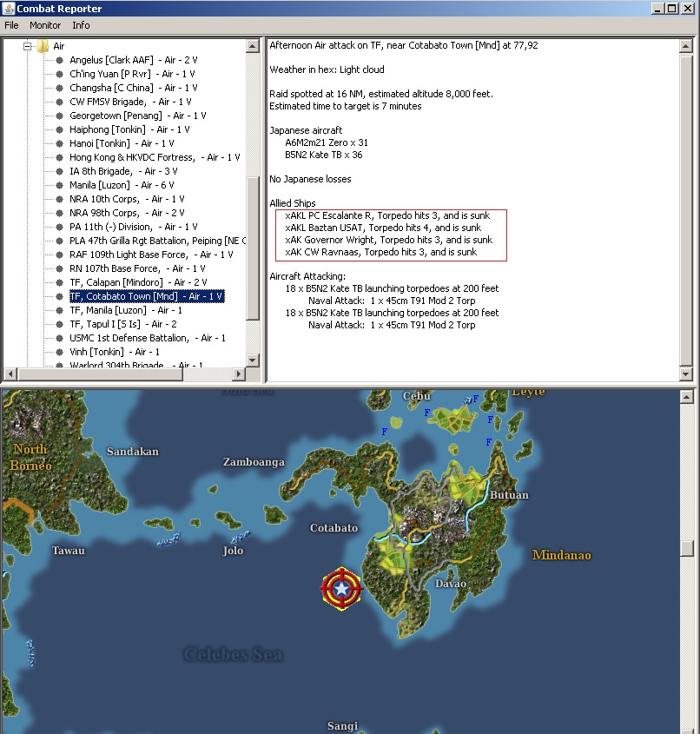
Task: Click tree panel scroll down arrow
Action: 253,360
